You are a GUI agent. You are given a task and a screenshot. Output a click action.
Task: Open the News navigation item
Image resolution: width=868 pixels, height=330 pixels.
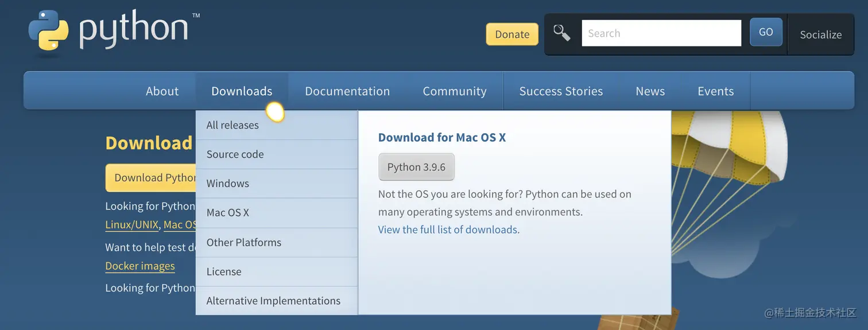coord(650,91)
